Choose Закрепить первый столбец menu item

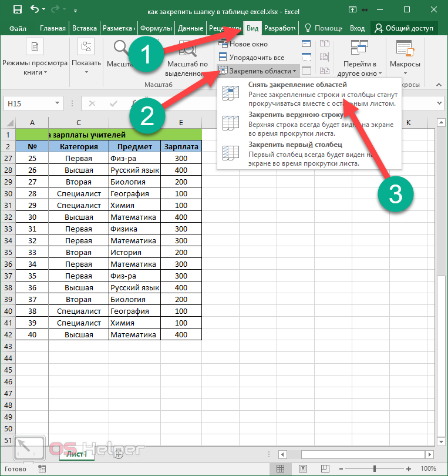(x=309, y=153)
